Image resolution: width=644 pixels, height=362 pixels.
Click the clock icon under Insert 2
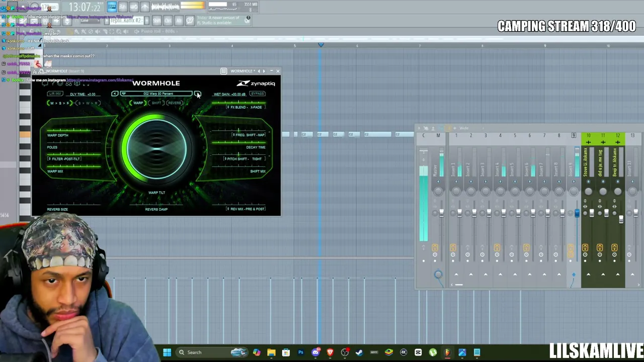point(467,255)
